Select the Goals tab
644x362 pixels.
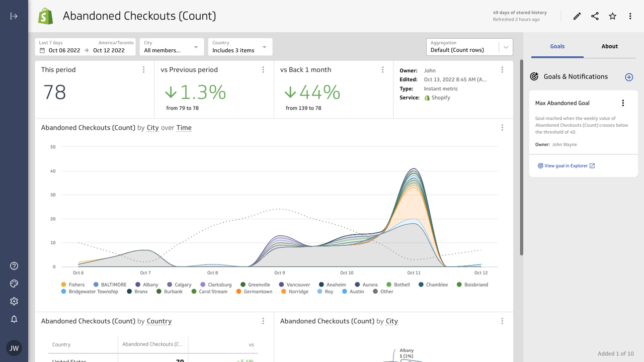click(557, 46)
